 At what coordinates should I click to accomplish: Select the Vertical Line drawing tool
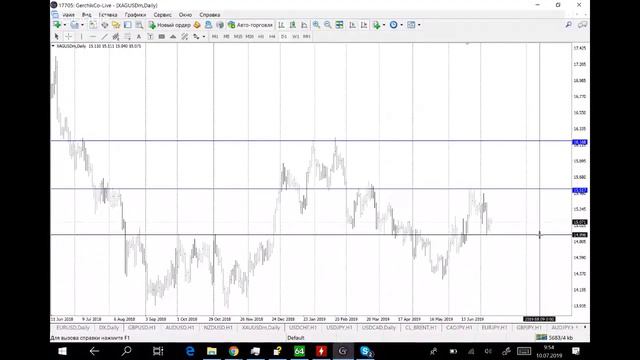[81, 36]
